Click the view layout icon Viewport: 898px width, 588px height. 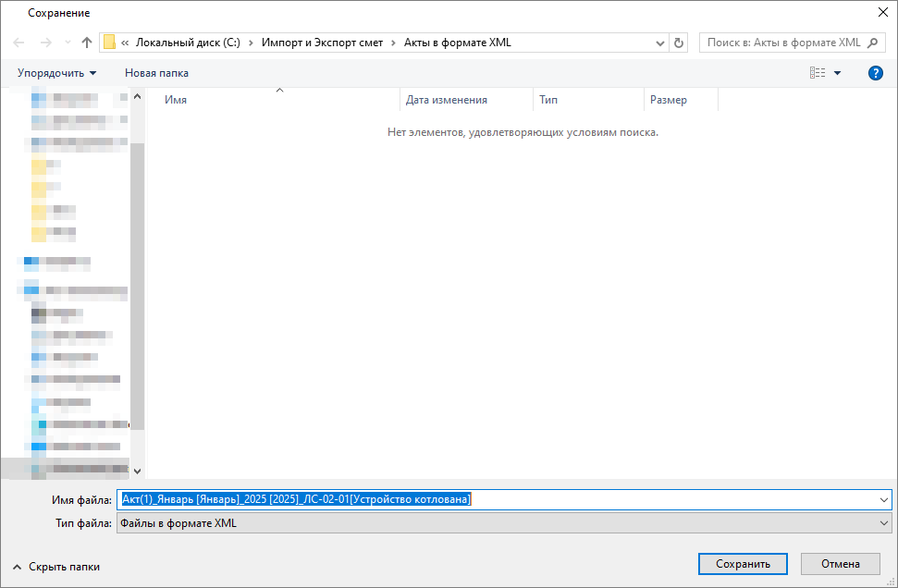818,73
